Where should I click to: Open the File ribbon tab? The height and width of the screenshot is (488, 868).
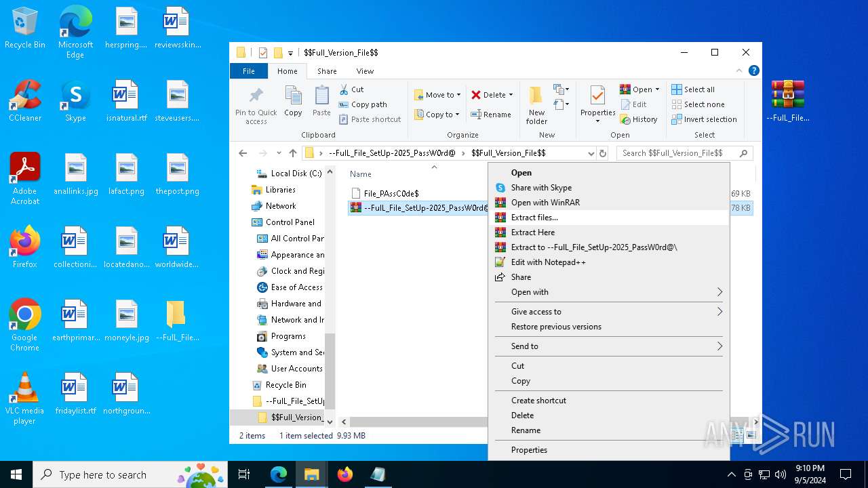249,71
